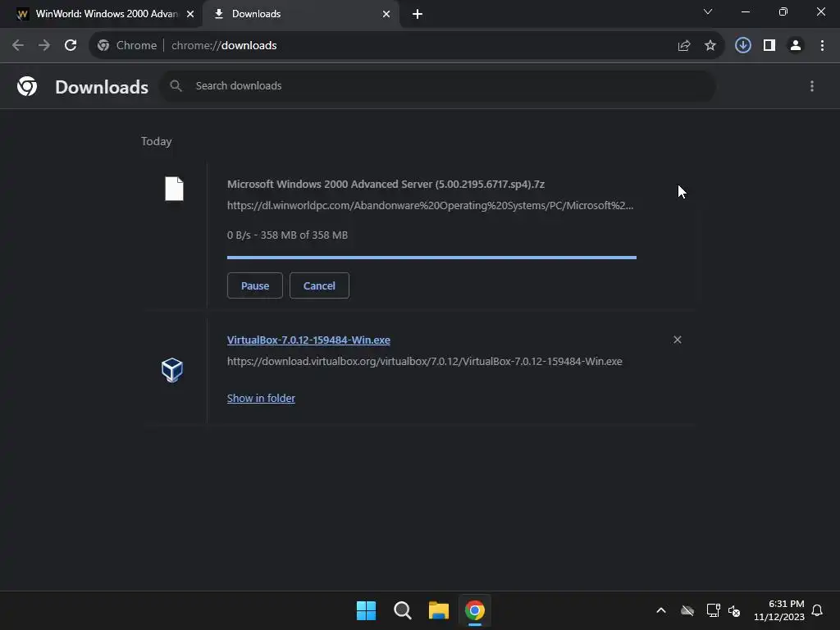This screenshot has width=840, height=630.
Task: Toggle the Chrome side panel
Action: [769, 46]
